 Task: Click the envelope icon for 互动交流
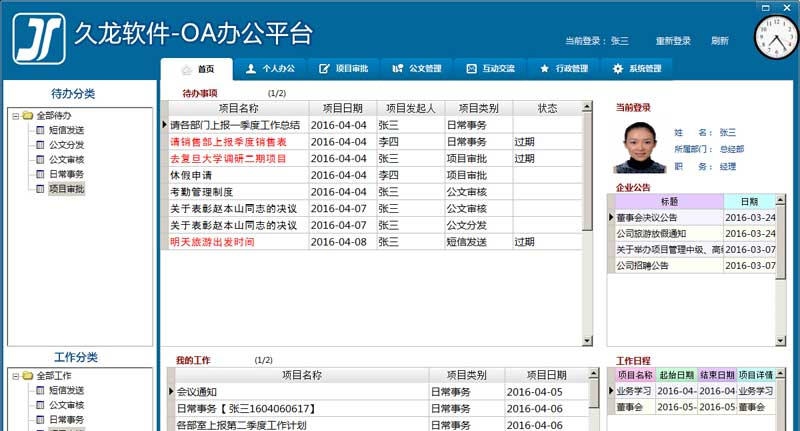[x=472, y=69]
